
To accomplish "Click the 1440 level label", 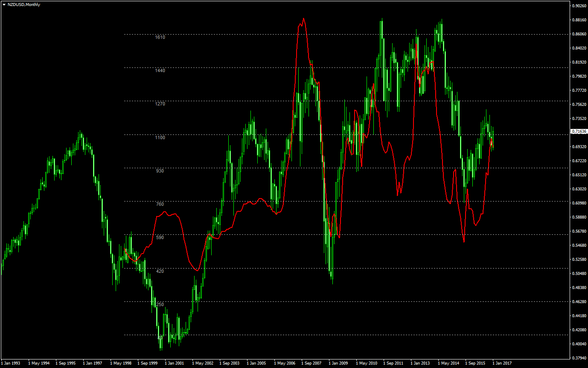I will click(x=160, y=70).
